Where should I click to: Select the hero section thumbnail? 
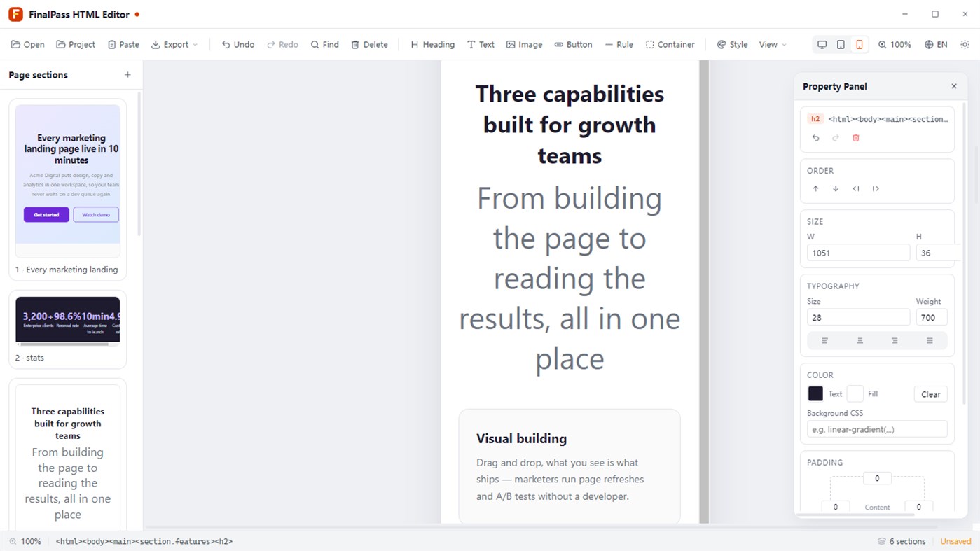68,181
